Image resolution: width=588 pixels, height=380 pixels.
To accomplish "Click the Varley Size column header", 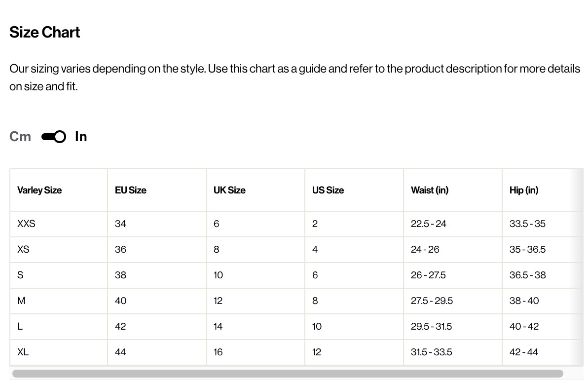I will (39, 190).
